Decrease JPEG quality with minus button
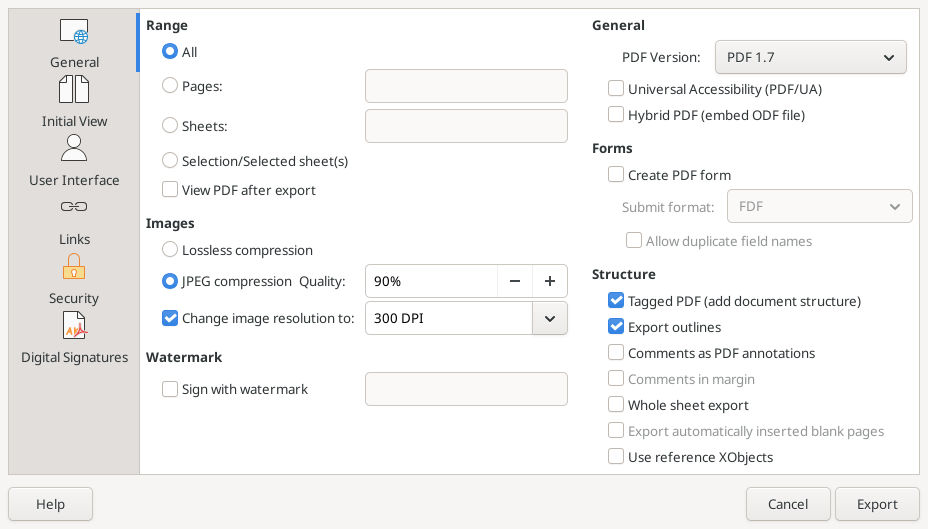Screen dimensions: 928x529 point(515,281)
